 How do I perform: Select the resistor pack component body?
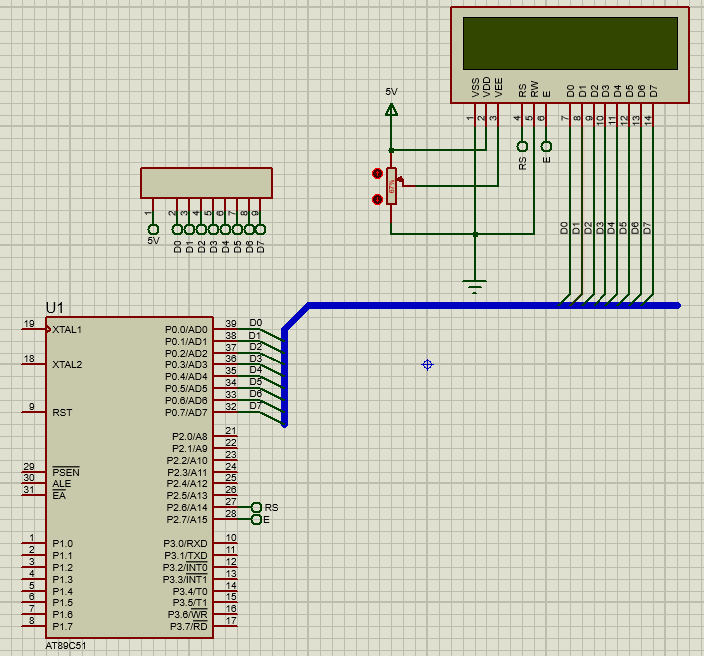pos(206,183)
